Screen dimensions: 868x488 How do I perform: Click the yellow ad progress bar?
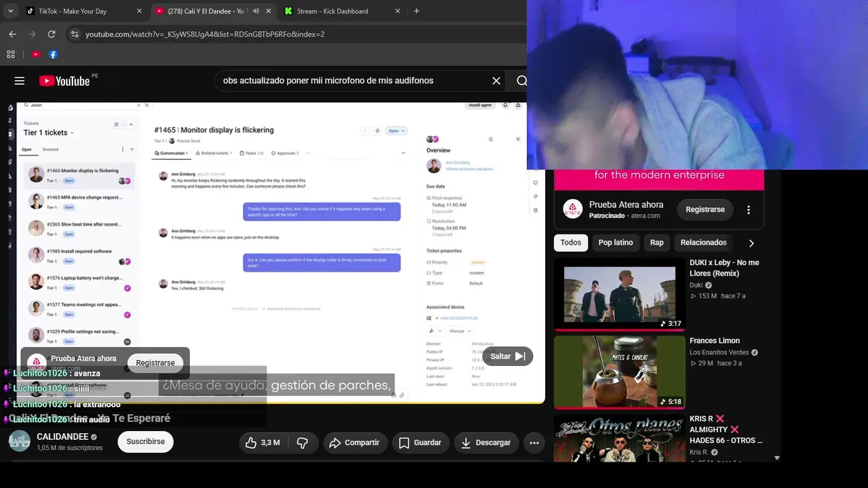click(x=281, y=404)
